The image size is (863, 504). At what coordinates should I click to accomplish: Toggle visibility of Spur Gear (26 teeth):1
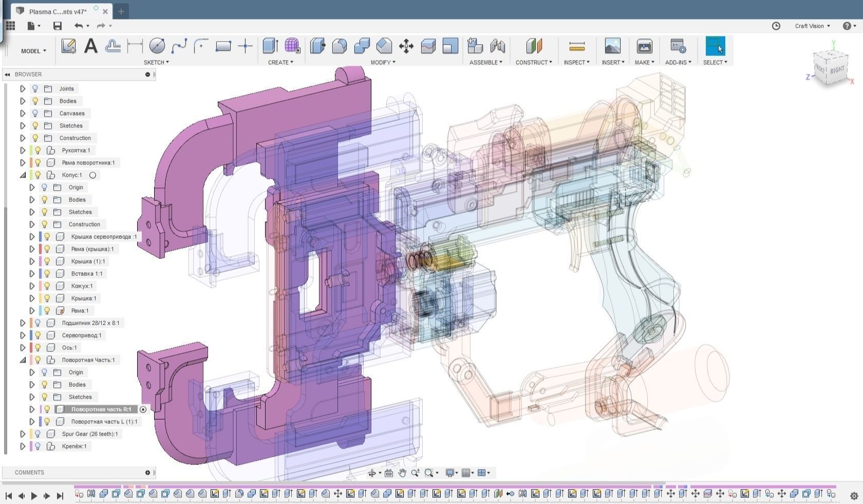[x=37, y=434]
